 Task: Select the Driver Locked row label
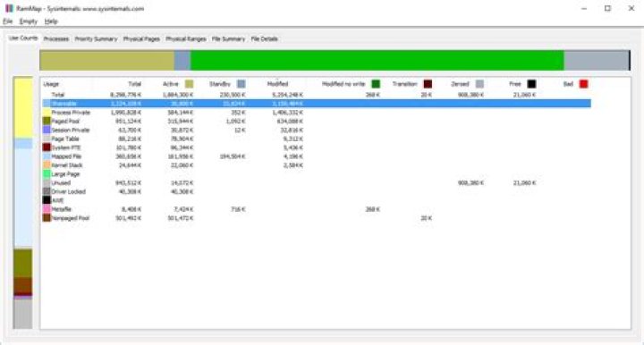click(x=69, y=192)
